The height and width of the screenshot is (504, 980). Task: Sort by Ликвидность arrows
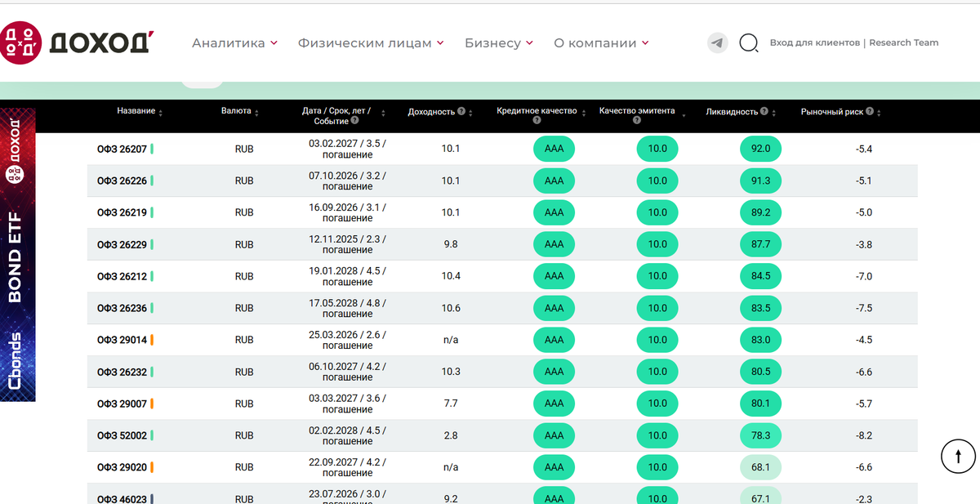point(774,112)
